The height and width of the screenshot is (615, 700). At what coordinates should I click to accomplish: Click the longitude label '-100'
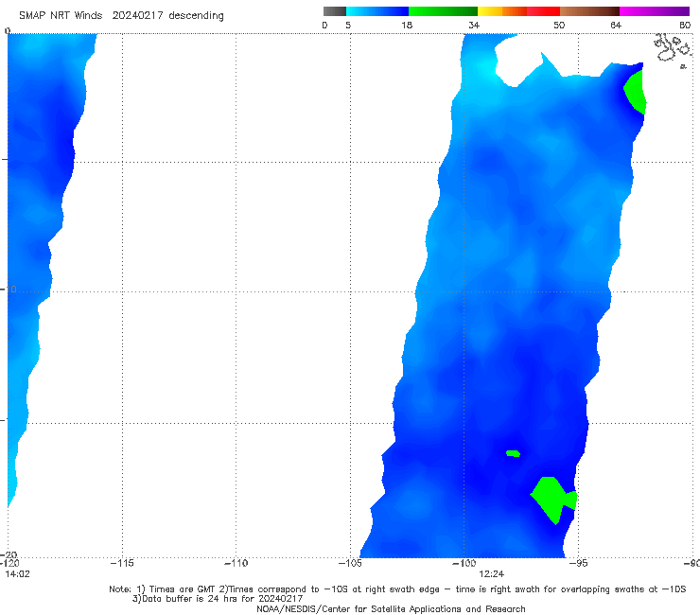464,563
